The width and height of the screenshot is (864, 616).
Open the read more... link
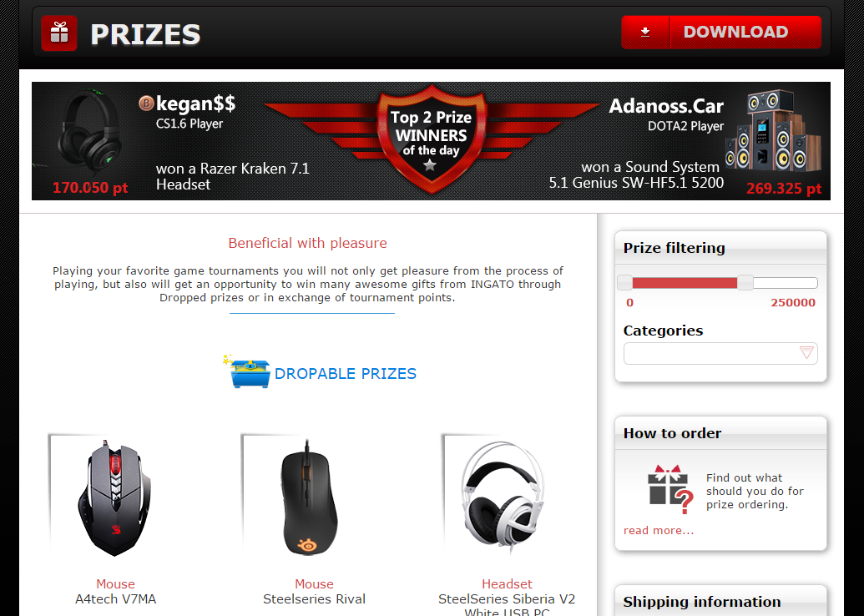(659, 530)
